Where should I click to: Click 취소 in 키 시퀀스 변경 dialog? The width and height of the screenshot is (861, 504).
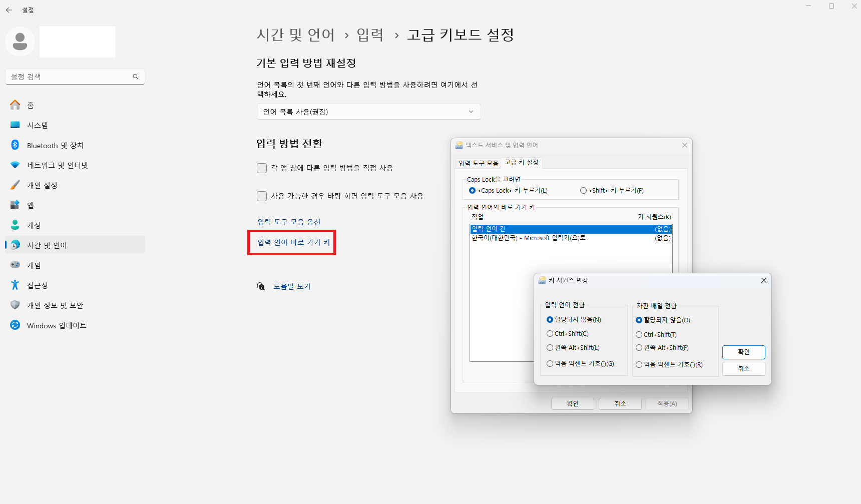click(743, 369)
